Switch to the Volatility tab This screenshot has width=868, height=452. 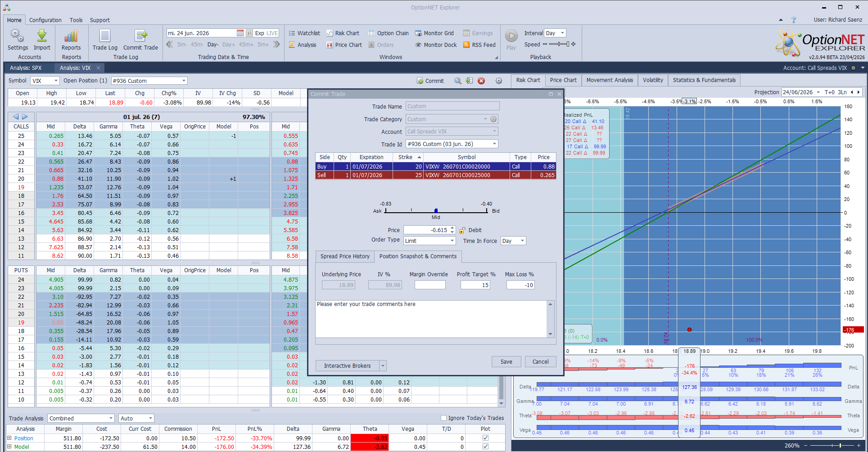point(653,80)
